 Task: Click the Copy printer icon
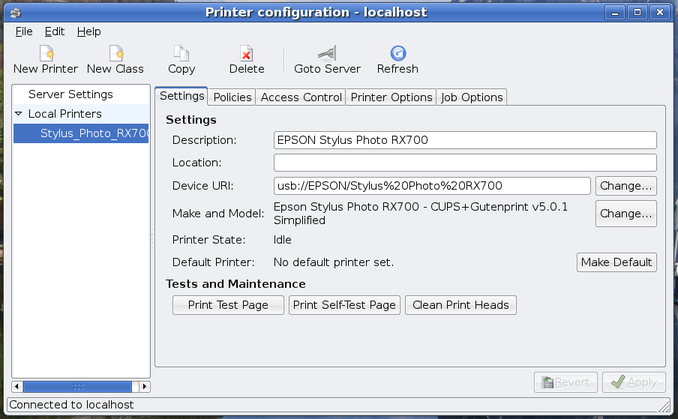coord(181,54)
